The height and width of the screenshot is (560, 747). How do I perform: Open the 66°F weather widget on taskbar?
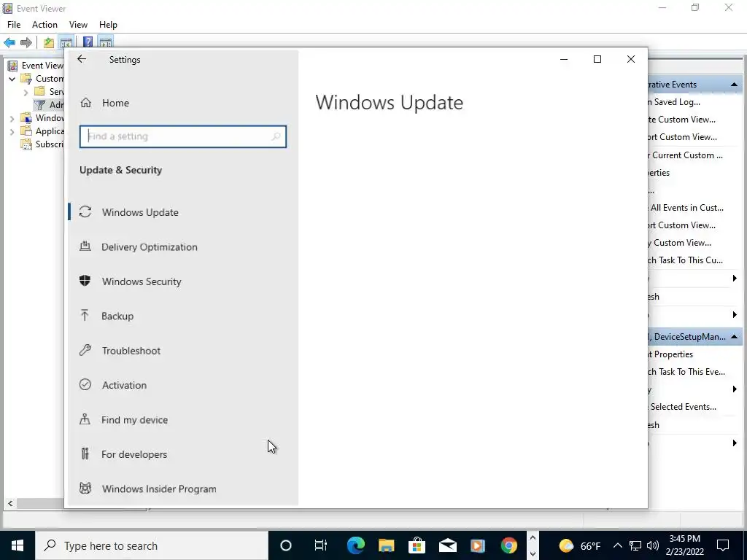pos(579,545)
